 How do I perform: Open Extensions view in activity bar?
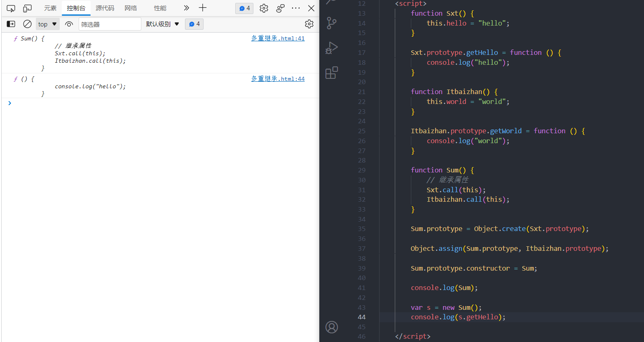332,73
